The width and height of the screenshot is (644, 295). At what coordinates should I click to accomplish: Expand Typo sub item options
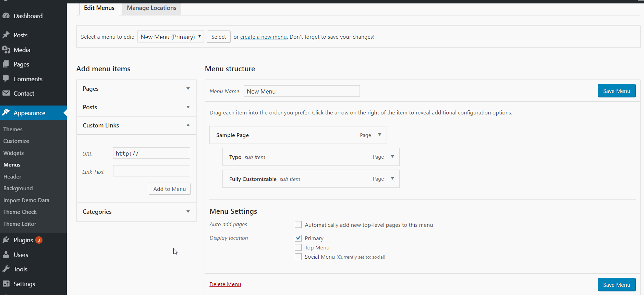point(392,157)
